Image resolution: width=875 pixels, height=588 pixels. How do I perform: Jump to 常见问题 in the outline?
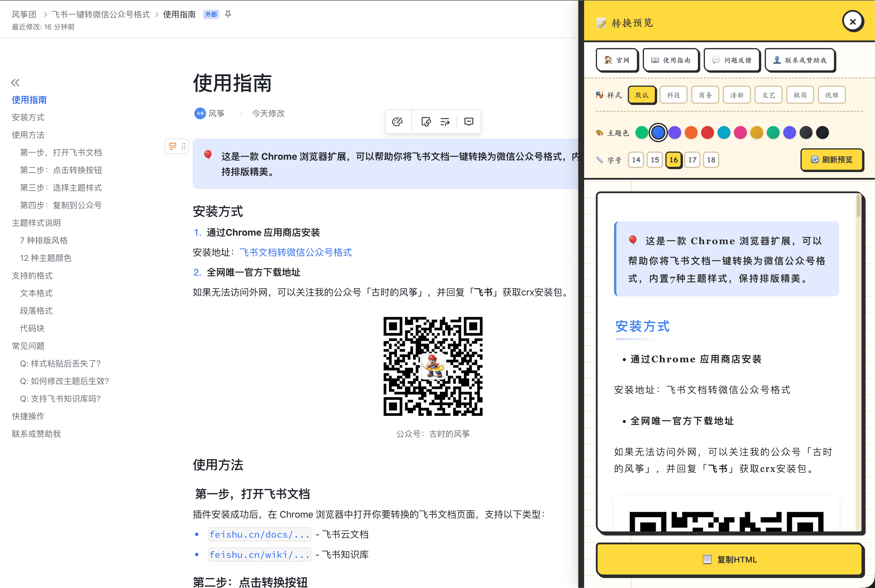[28, 346]
